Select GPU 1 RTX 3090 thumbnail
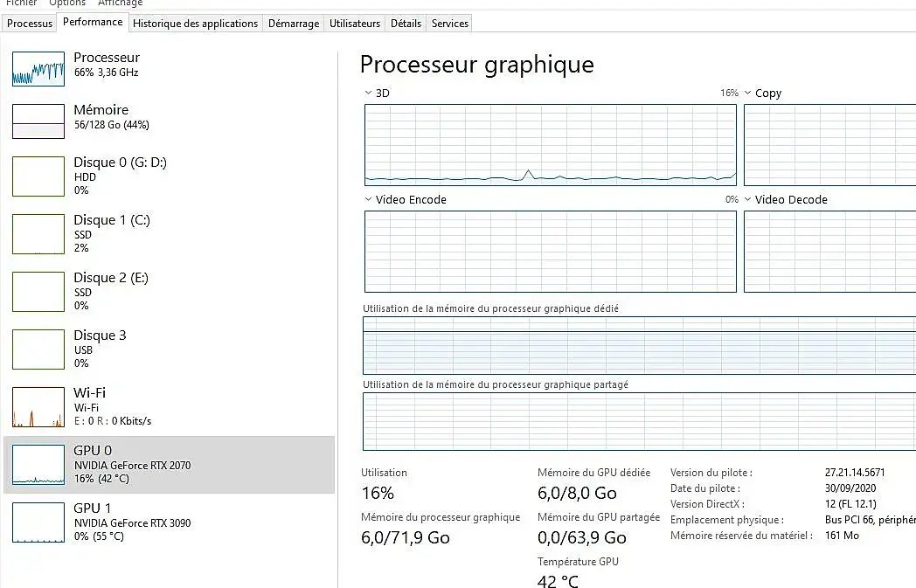This screenshot has height=588, width=916. point(38,522)
